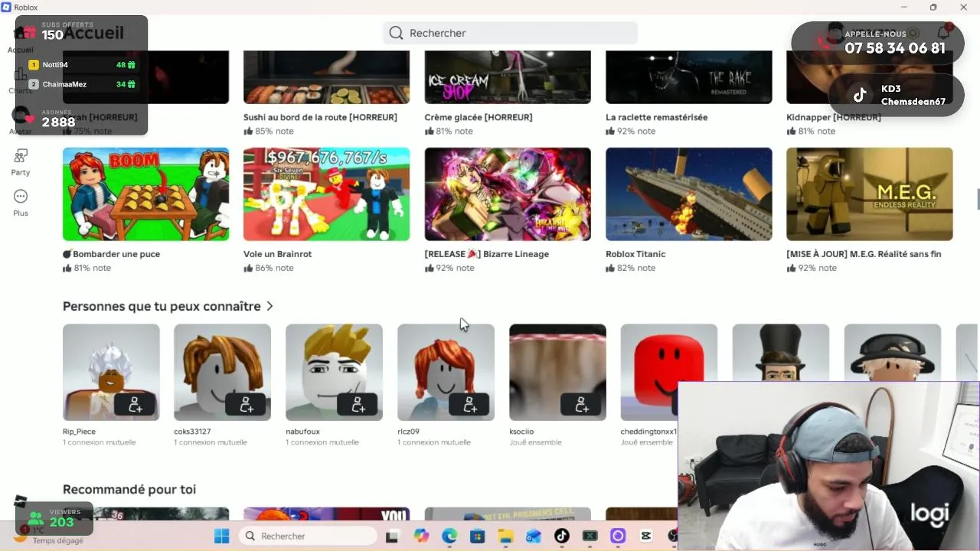Open Outlook from the taskbar
The image size is (980, 551).
tap(534, 536)
